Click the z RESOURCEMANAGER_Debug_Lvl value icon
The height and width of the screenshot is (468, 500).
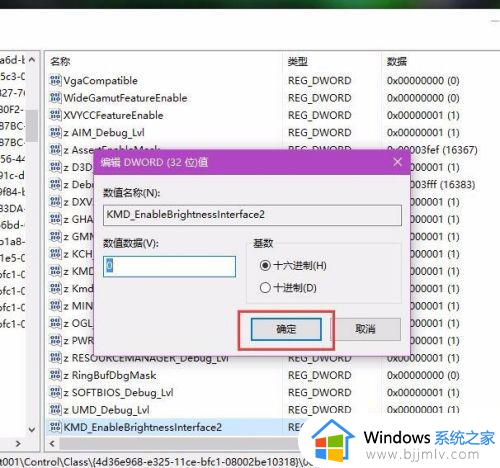coord(55,358)
